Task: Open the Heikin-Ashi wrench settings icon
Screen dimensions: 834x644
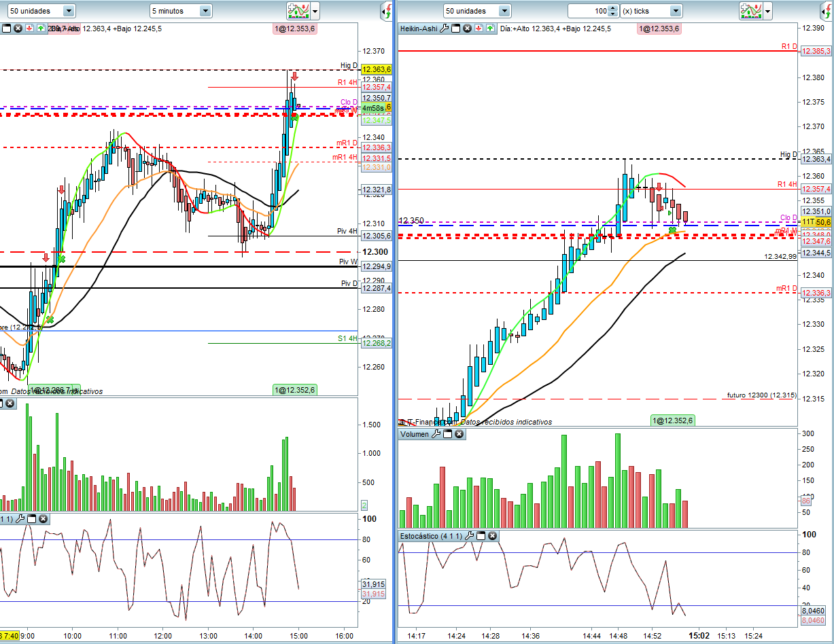Action: [x=445, y=29]
